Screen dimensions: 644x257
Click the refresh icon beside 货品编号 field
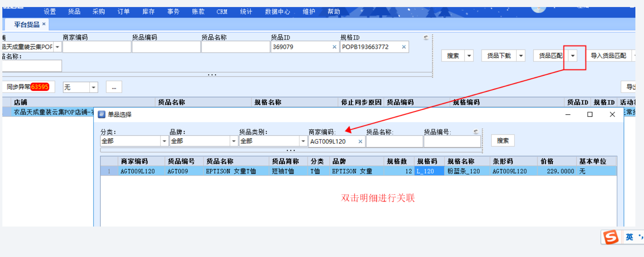[x=476, y=132]
